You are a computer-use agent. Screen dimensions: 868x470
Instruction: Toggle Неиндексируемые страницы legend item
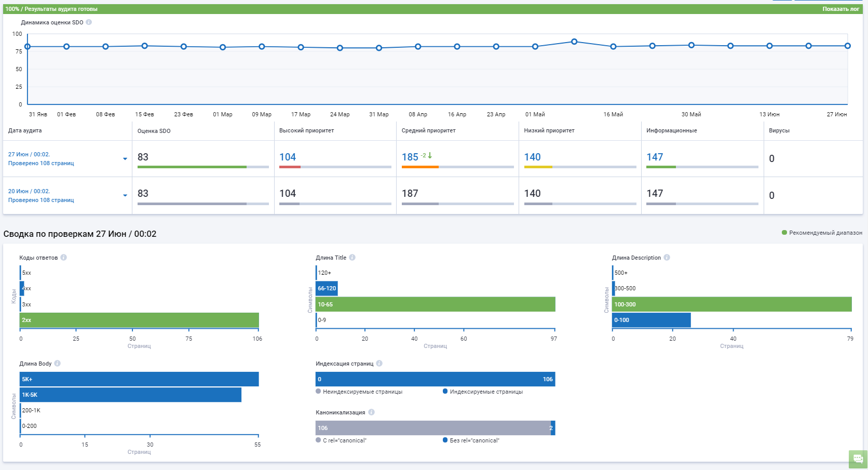click(x=359, y=392)
